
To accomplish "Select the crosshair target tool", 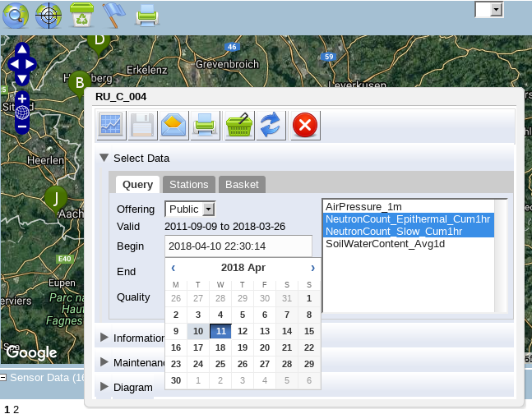I will [x=49, y=14].
